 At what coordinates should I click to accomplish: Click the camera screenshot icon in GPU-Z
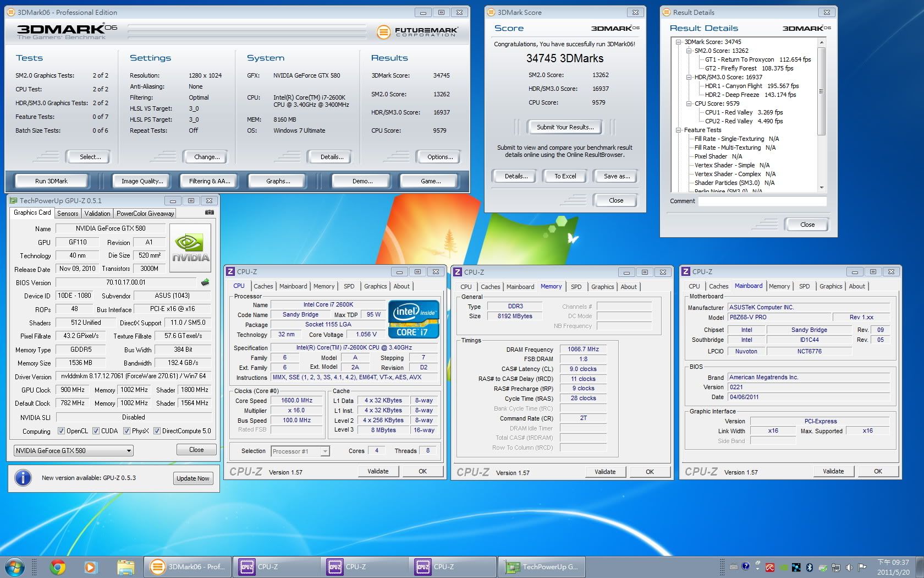point(209,212)
